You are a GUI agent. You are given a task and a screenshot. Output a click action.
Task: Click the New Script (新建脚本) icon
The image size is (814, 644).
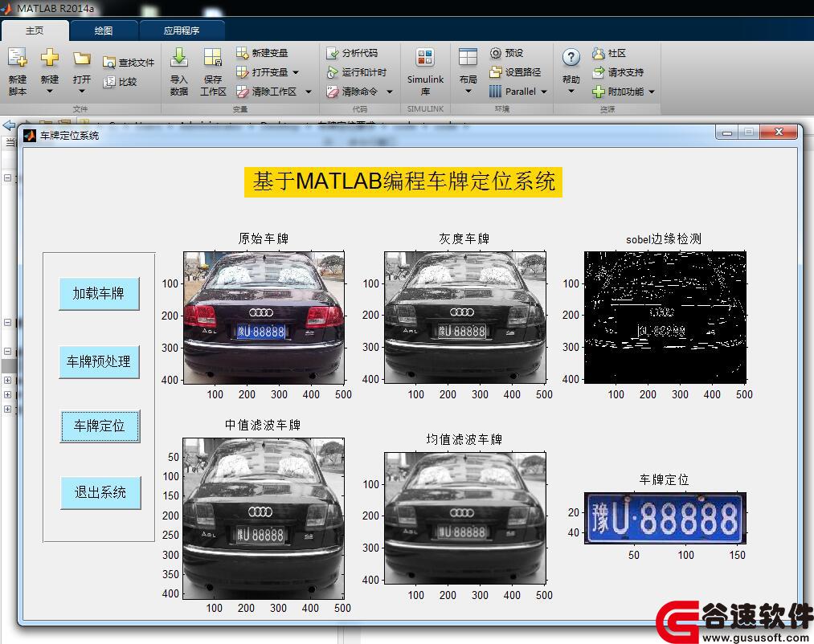(x=17, y=57)
